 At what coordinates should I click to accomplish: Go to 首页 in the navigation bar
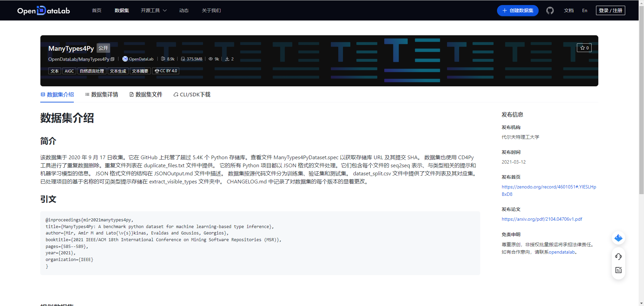point(97,10)
